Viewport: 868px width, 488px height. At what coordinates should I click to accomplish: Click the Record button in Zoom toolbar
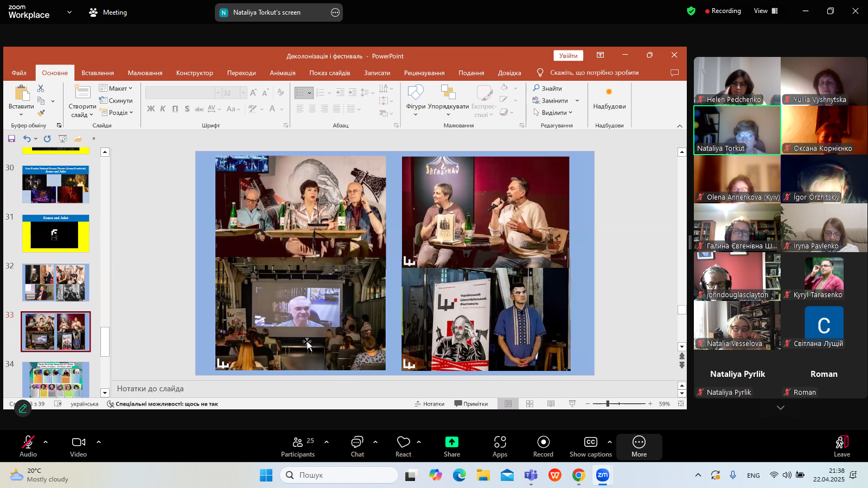[543, 446]
